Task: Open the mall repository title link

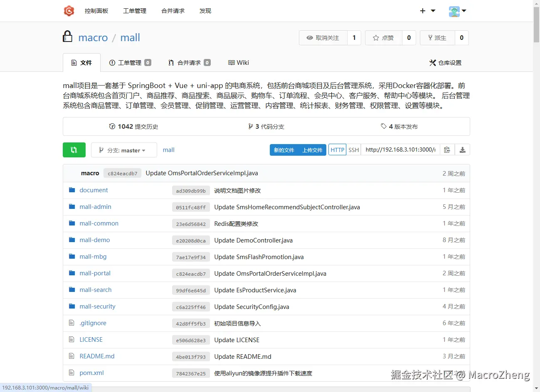Action: 130,38
